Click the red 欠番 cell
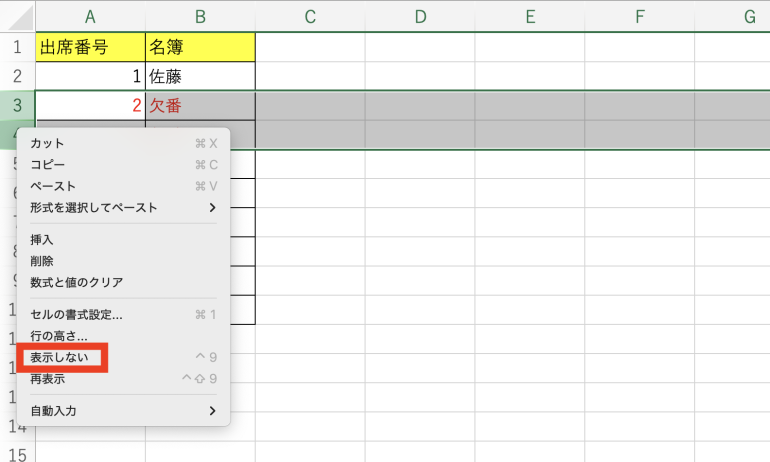770x462 pixels. point(200,105)
